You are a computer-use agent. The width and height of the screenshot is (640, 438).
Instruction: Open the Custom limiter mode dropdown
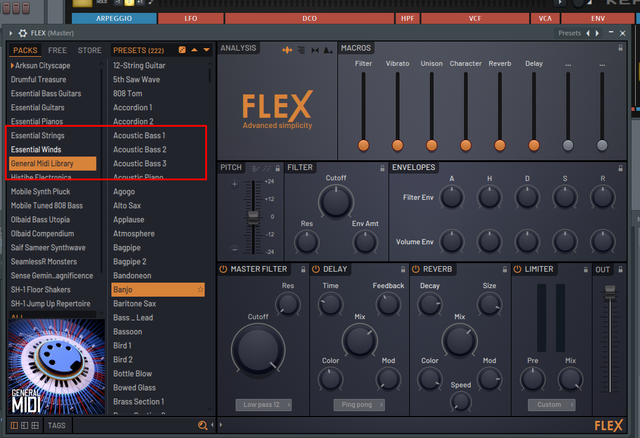pos(551,405)
